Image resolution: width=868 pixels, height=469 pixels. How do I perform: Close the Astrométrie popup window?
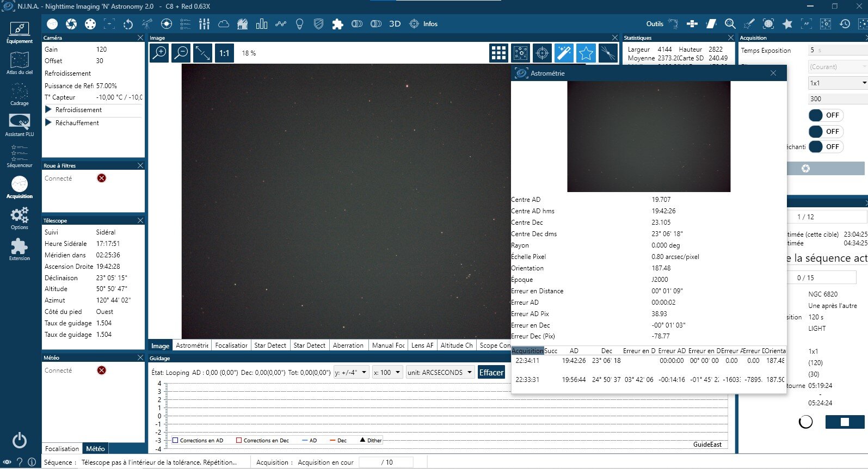773,73
